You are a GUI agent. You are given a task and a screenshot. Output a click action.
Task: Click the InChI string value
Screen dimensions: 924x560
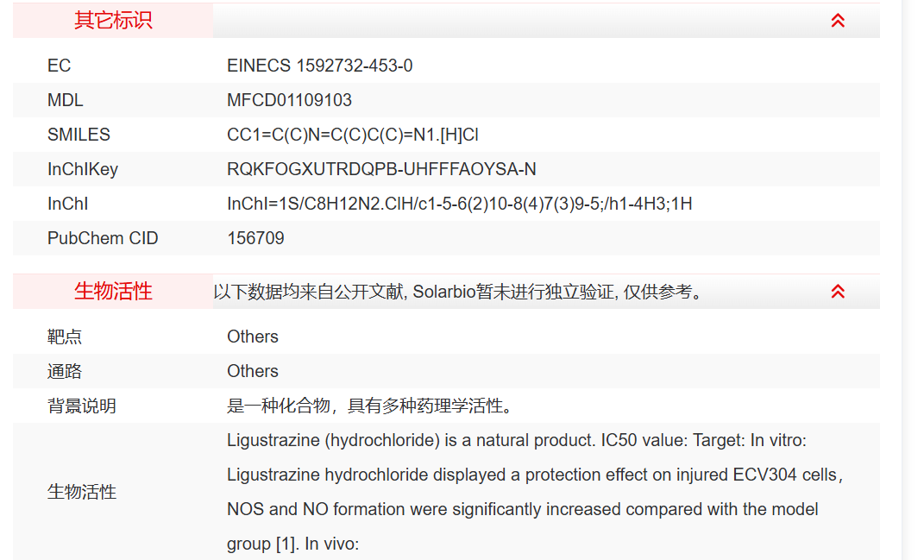click(459, 204)
